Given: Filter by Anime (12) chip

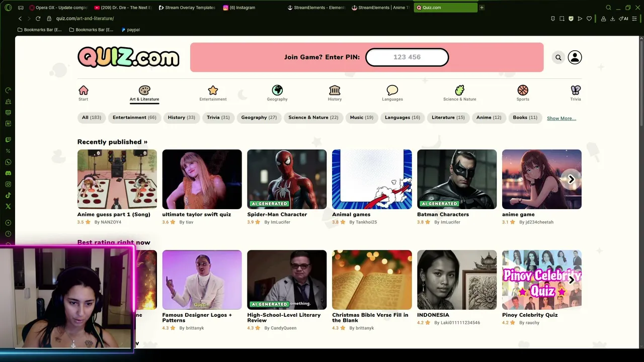Looking at the screenshot, I should coord(489,118).
